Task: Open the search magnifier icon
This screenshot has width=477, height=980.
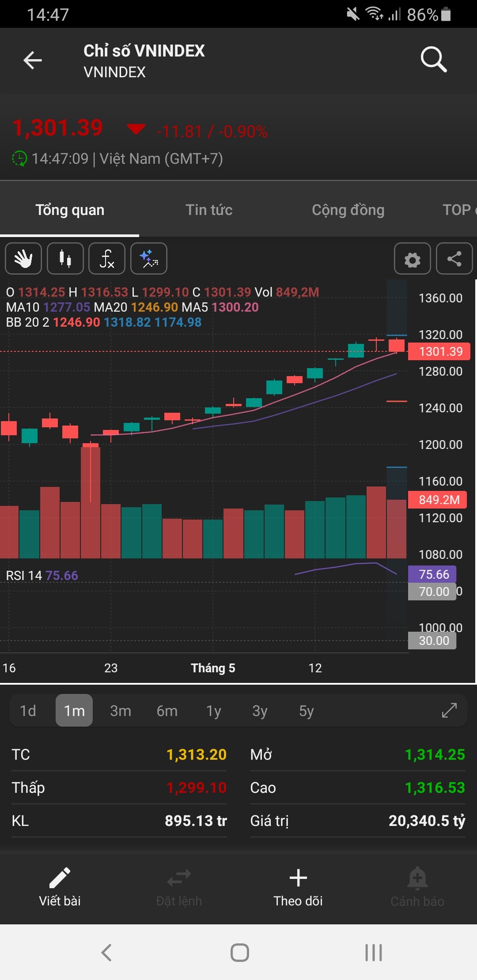Action: tap(434, 59)
